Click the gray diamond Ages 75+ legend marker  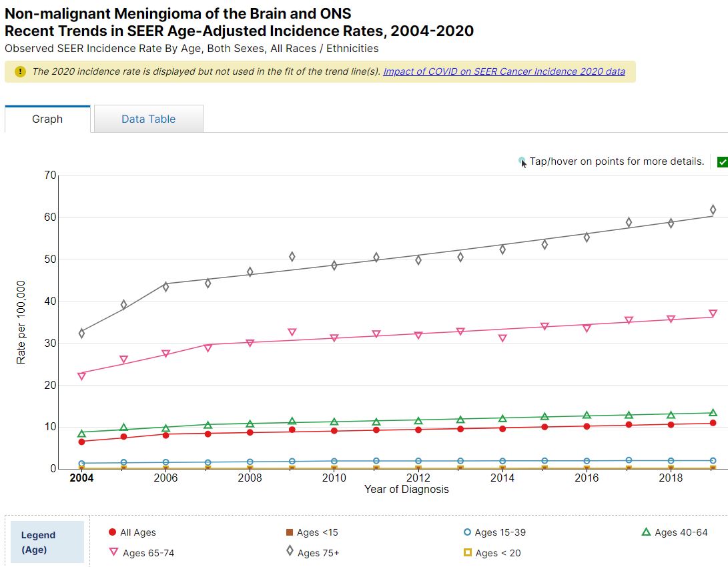(x=290, y=552)
